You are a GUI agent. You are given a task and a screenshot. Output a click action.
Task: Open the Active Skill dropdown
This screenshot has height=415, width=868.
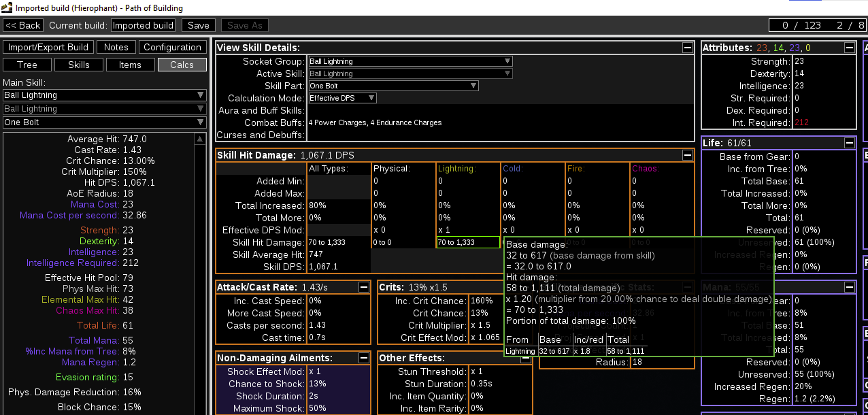click(410, 73)
